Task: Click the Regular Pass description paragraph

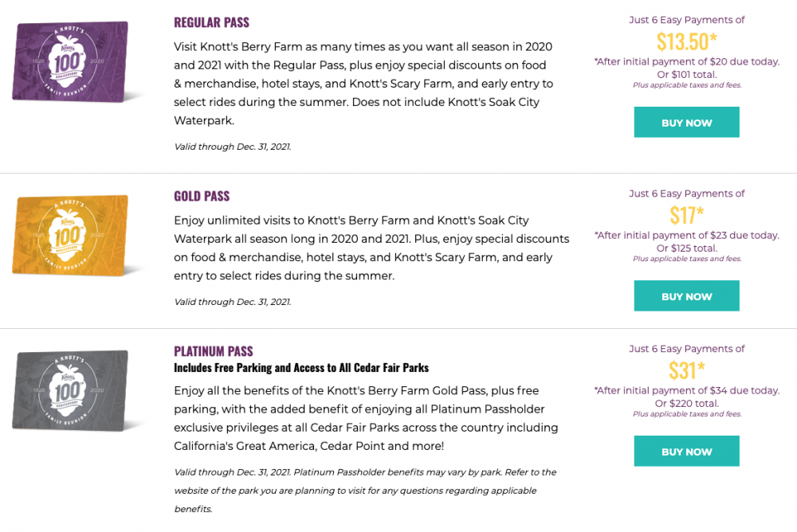Action: click(363, 84)
